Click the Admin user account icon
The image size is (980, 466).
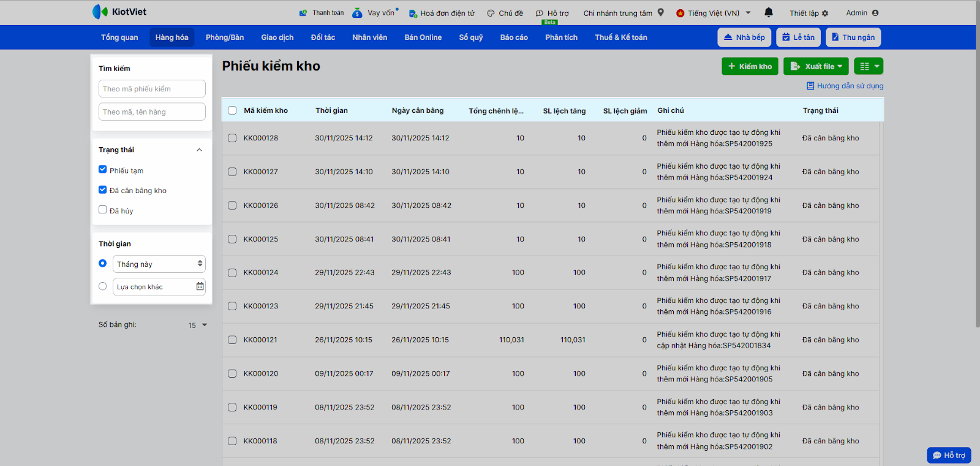coord(875,13)
